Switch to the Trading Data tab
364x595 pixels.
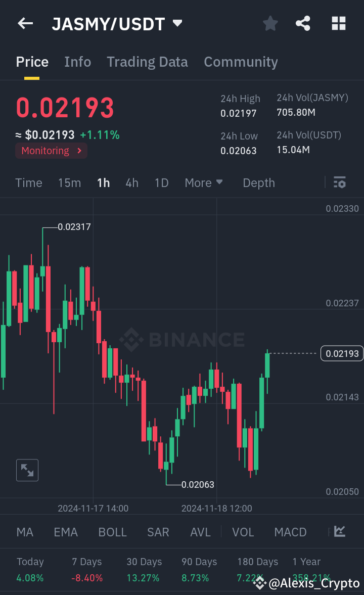tap(147, 62)
